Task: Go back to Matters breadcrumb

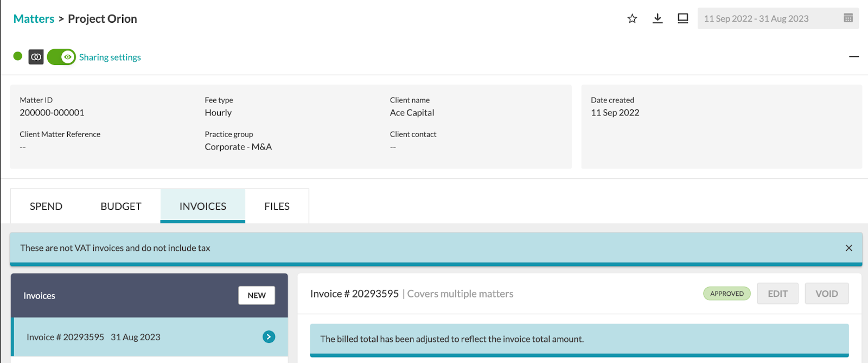Action: coord(34,18)
